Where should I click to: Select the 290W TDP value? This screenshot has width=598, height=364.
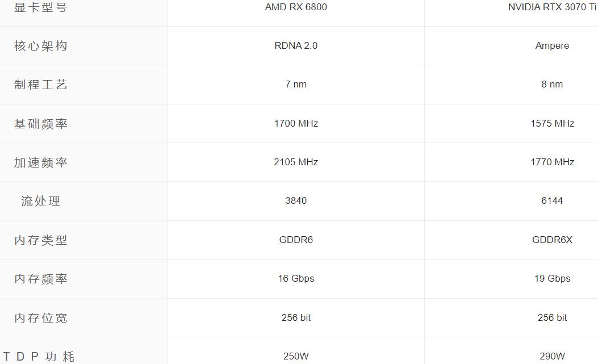point(552,357)
